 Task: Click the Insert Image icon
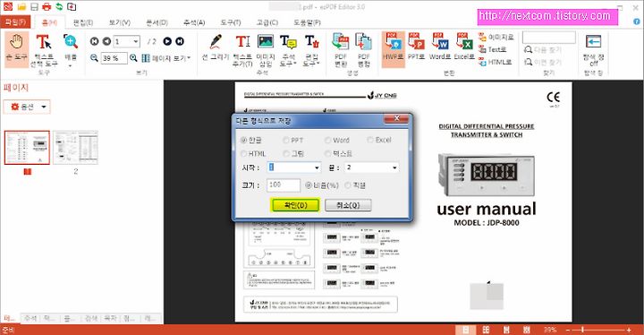tap(266, 42)
